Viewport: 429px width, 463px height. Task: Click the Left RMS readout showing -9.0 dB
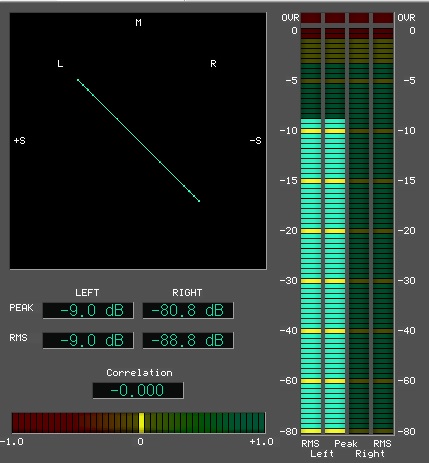88,340
